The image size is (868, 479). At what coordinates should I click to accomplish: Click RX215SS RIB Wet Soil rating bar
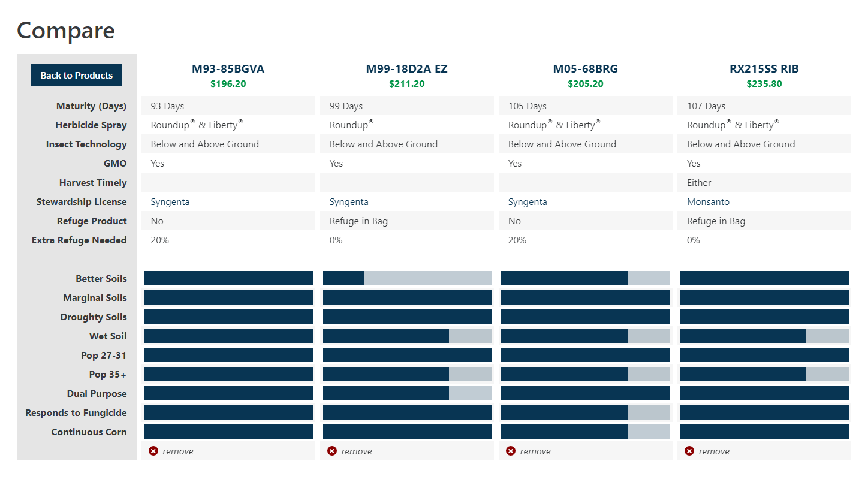point(764,336)
